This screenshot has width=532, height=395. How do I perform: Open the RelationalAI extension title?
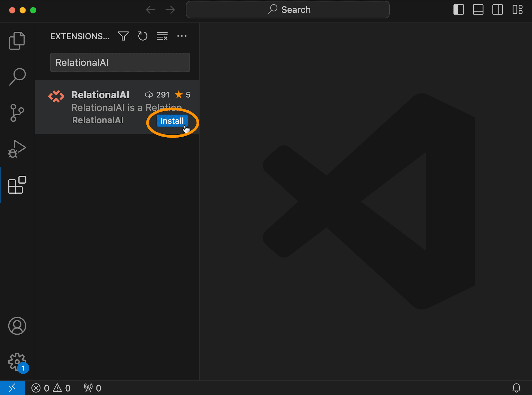(100, 95)
